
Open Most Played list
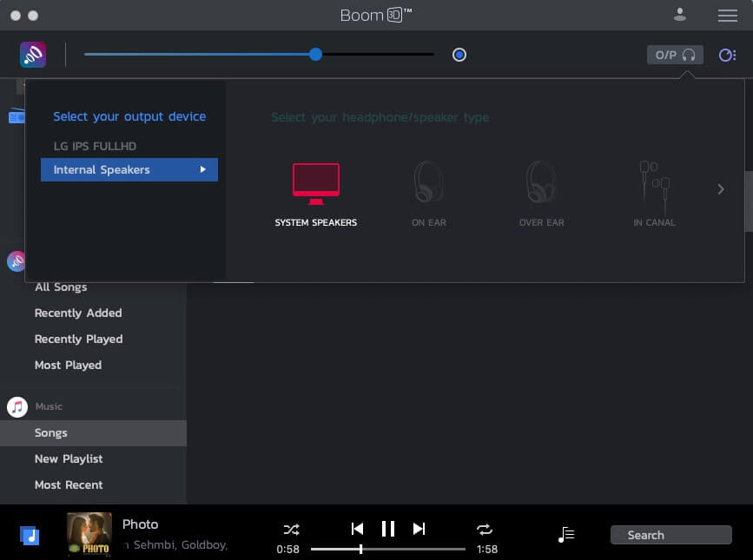[69, 366]
